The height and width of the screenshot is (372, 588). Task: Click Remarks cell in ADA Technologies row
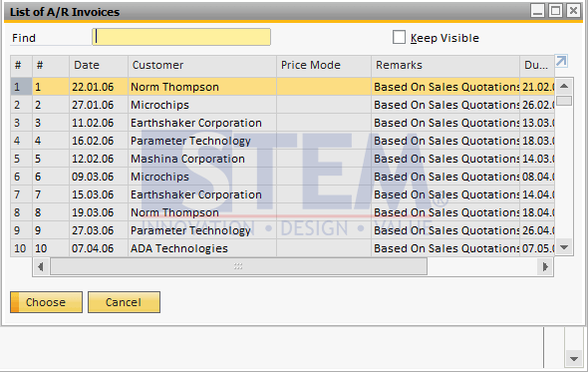coord(445,248)
